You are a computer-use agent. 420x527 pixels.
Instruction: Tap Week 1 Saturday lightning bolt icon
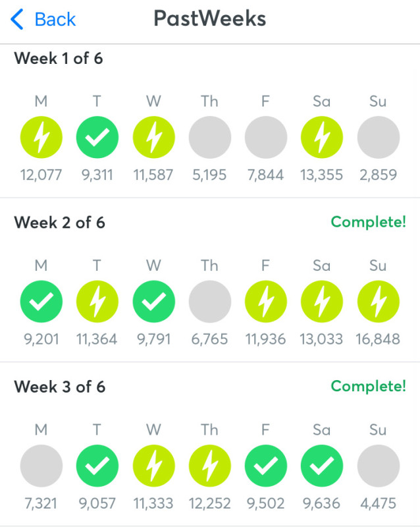click(x=322, y=138)
